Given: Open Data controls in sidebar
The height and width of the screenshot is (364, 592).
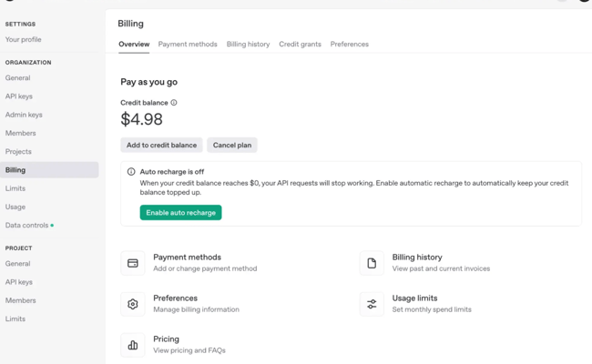Looking at the screenshot, I should point(26,225).
